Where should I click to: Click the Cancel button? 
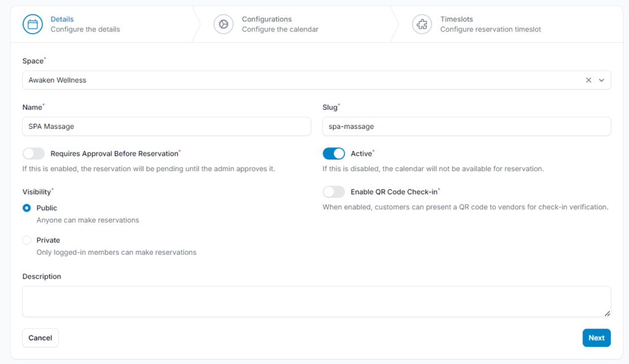tap(40, 338)
